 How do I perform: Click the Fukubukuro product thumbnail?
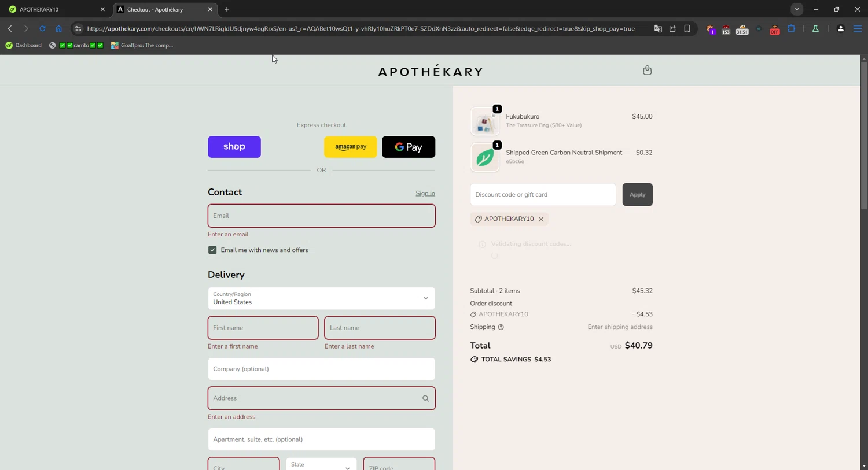(x=485, y=121)
